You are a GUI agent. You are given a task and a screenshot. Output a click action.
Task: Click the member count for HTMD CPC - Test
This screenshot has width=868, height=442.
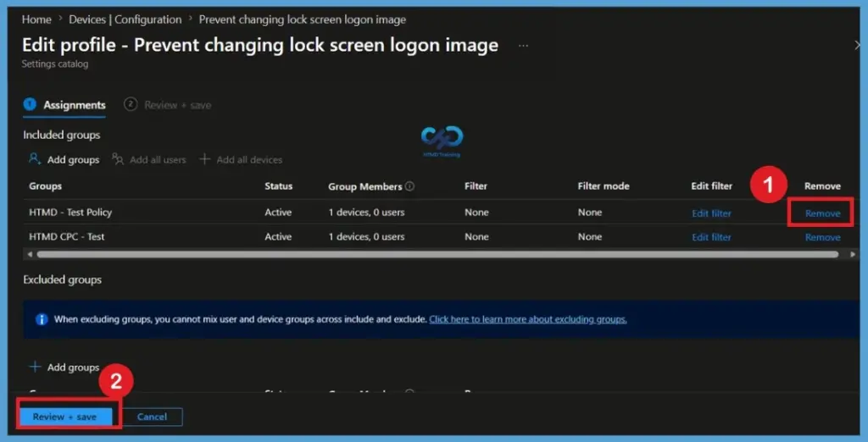pos(366,237)
